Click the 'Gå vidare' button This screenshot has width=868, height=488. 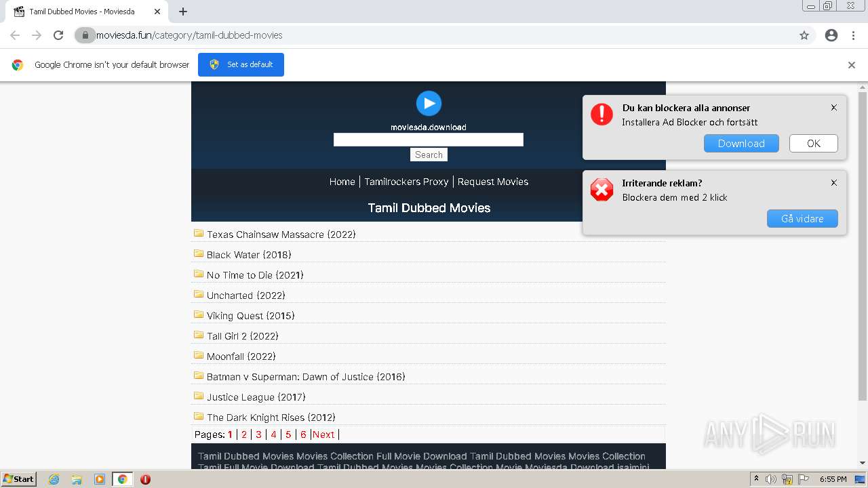coord(802,218)
